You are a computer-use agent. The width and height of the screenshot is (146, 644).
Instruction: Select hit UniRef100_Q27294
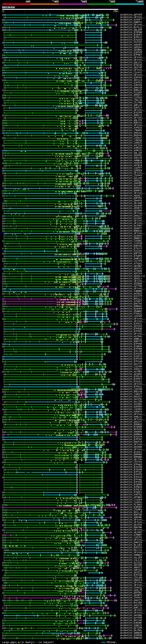point(131,628)
